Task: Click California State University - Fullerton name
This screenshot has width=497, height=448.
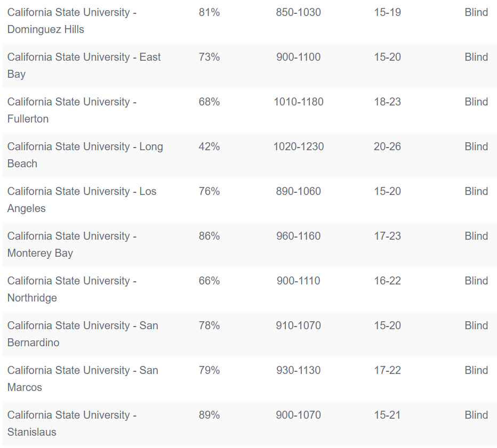Action: 72,110
